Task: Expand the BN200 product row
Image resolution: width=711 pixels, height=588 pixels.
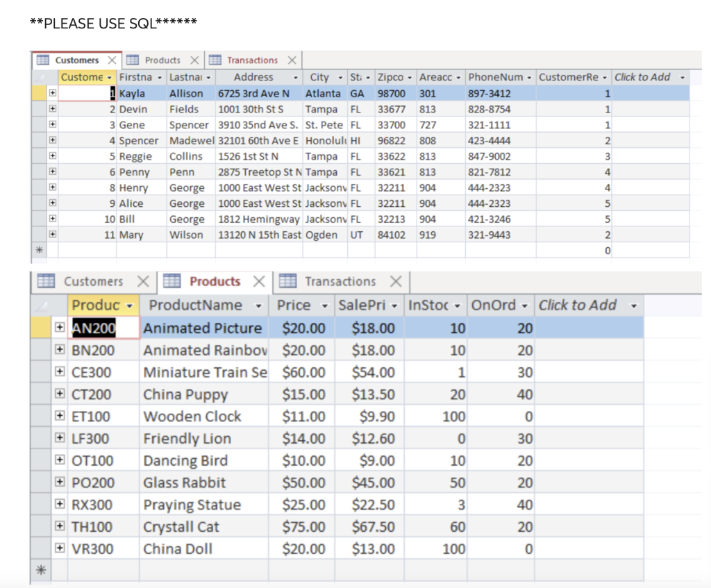Action: pyautogui.click(x=60, y=349)
